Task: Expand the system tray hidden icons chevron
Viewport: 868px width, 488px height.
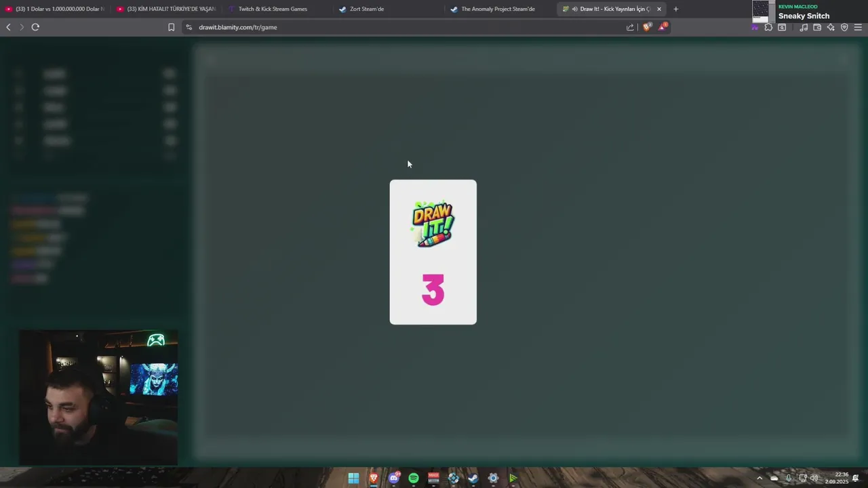Action: click(759, 479)
